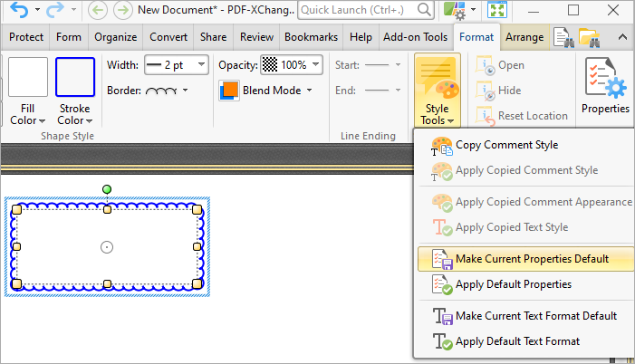Click Reset Location button
Screen dimensions: 635x364
click(x=522, y=116)
